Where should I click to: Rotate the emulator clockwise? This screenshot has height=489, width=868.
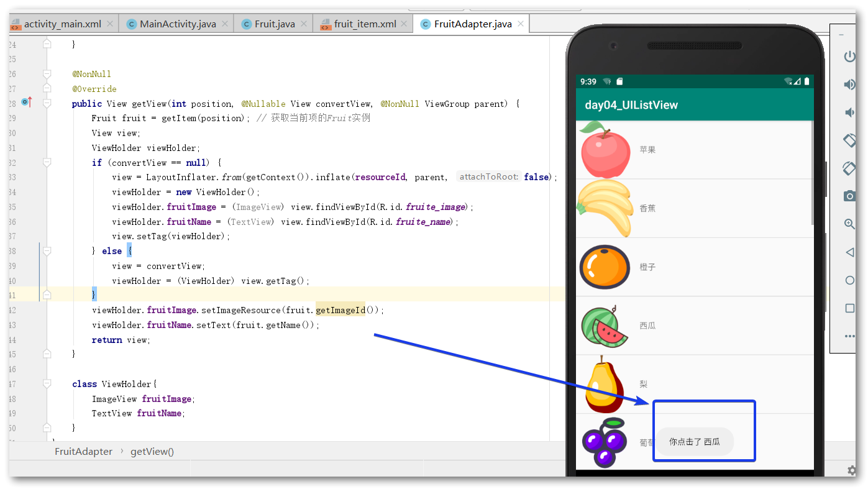tap(849, 168)
